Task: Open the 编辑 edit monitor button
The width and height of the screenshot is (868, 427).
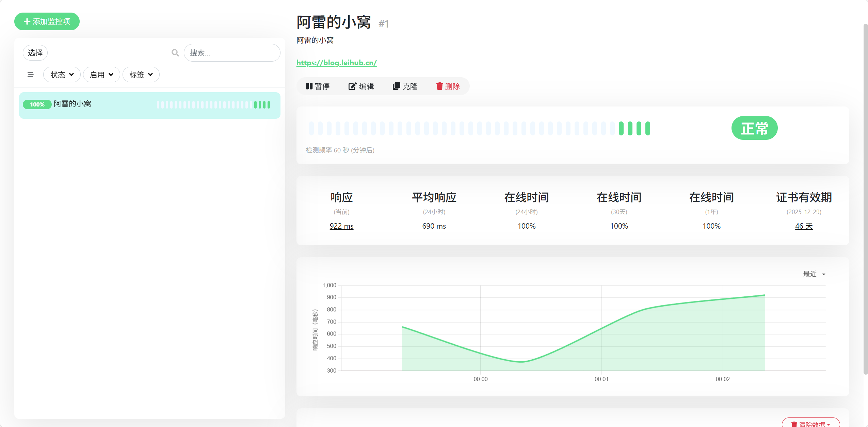Action: click(361, 86)
